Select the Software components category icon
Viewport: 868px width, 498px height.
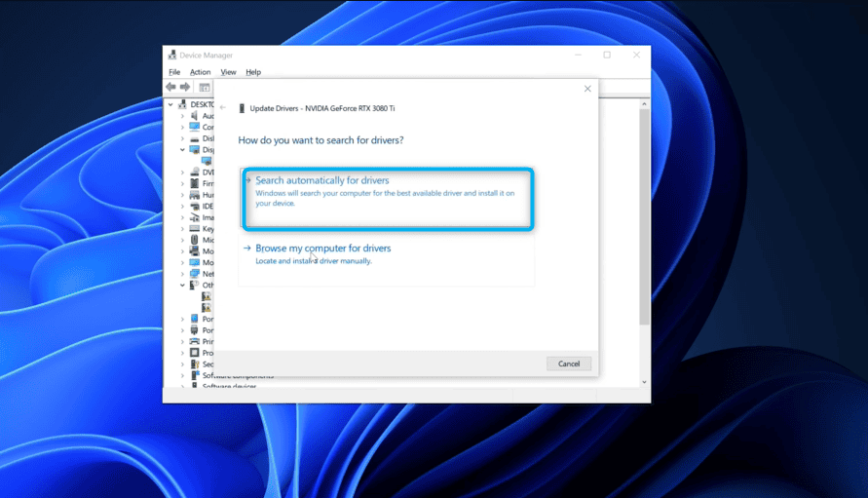(194, 375)
